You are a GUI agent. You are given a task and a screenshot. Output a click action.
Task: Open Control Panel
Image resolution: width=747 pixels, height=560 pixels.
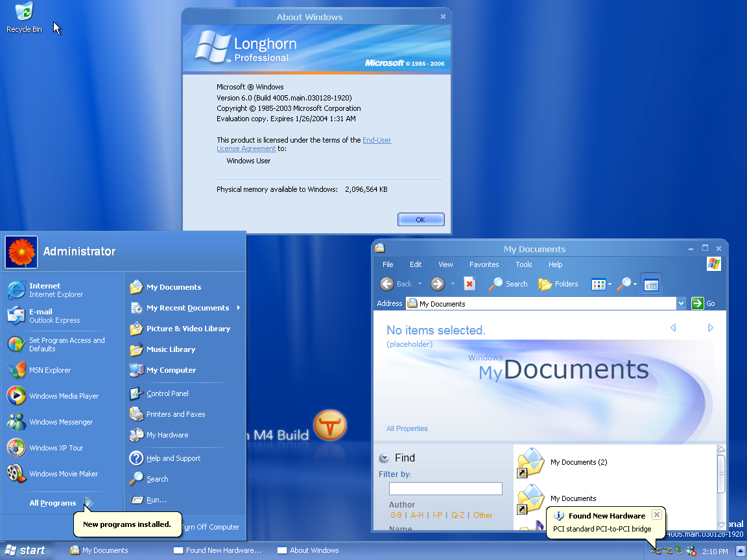(159, 393)
